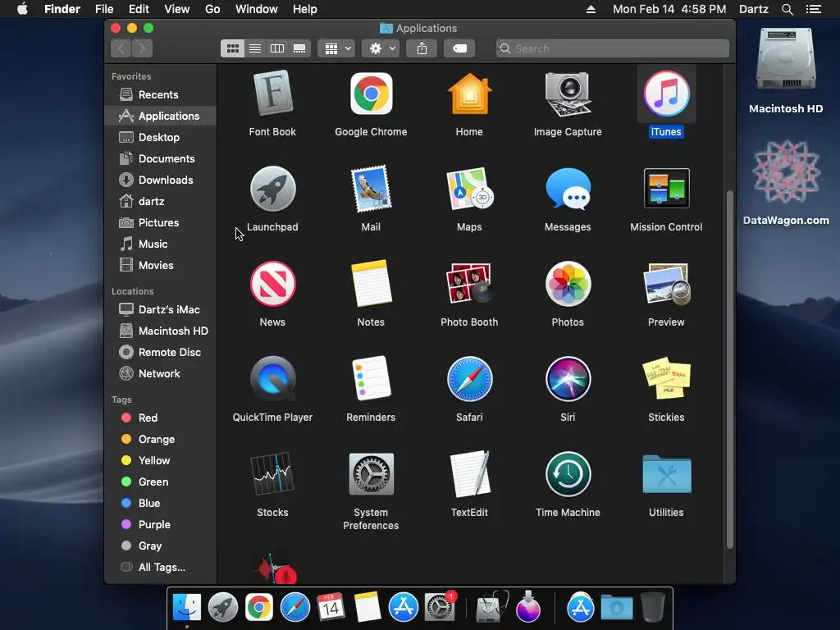
Task: Select the Stickies app
Action: click(x=666, y=379)
